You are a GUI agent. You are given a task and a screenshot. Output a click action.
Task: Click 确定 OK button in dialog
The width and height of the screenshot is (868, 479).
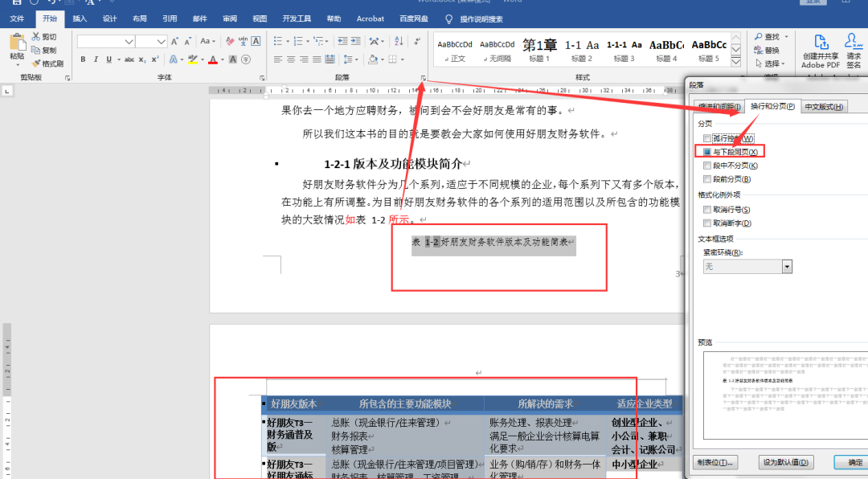coord(851,462)
